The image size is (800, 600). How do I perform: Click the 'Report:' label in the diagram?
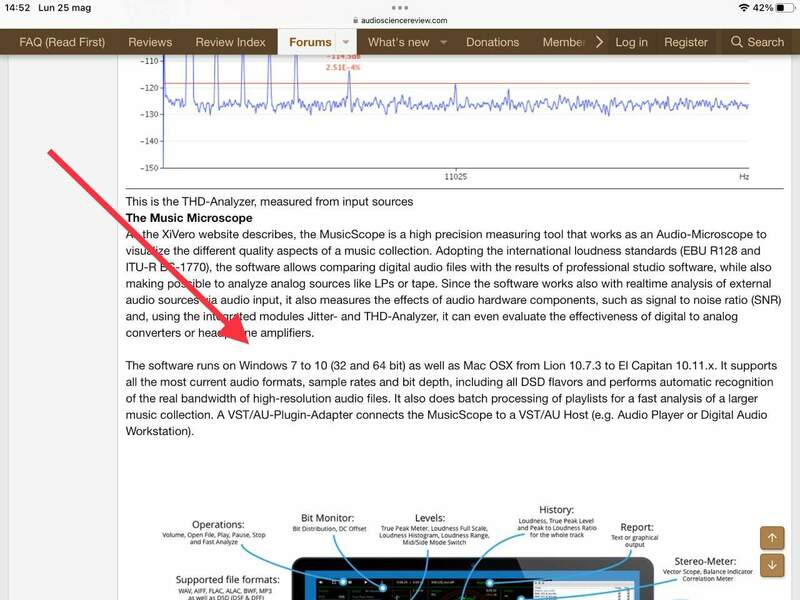point(637,527)
